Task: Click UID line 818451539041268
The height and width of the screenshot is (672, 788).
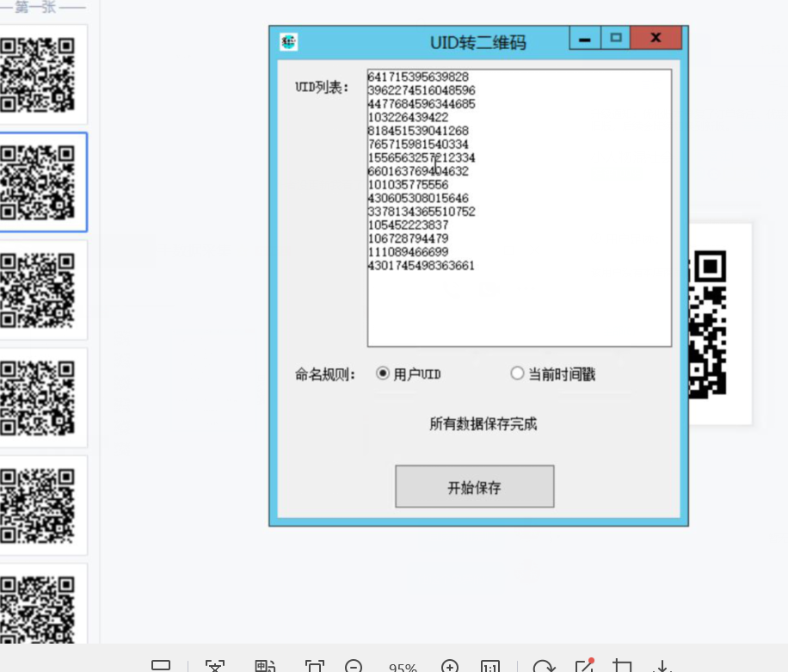Action: tap(418, 131)
